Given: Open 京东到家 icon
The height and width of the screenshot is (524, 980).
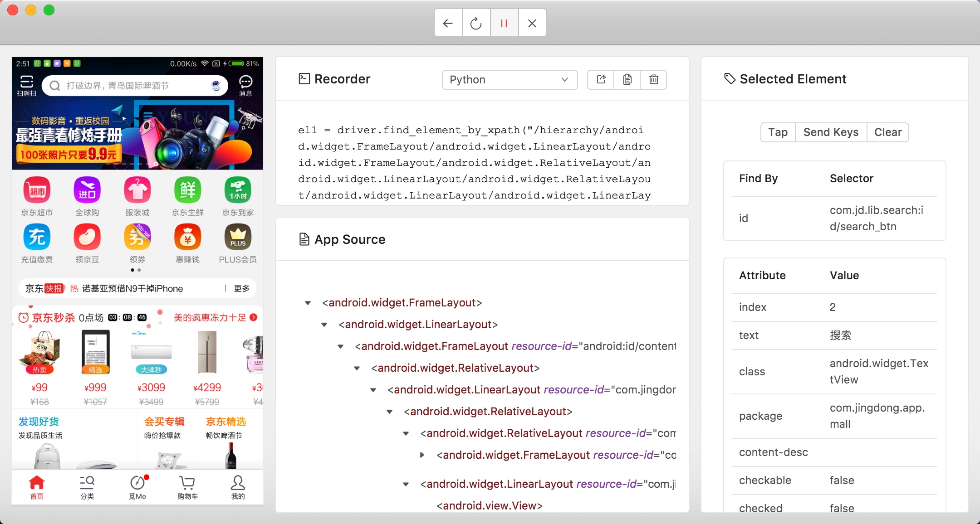Looking at the screenshot, I should [x=238, y=196].
